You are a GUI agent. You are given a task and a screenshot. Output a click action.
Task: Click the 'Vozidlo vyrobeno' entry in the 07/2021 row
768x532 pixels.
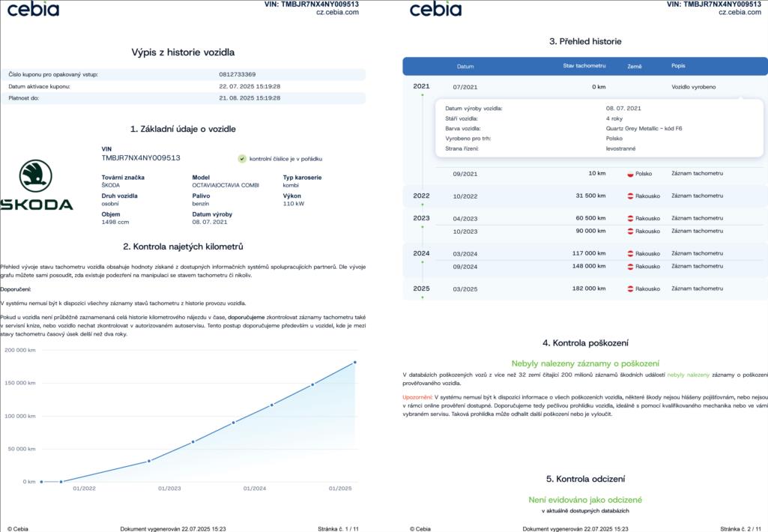coord(693,87)
